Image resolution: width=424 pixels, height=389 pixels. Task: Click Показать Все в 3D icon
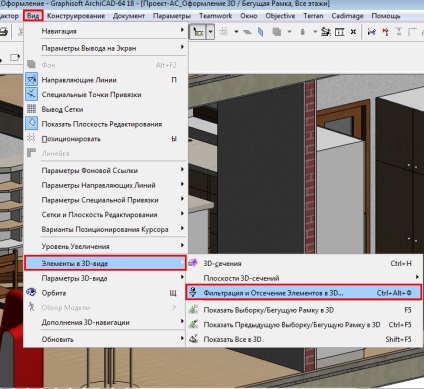tap(193, 339)
